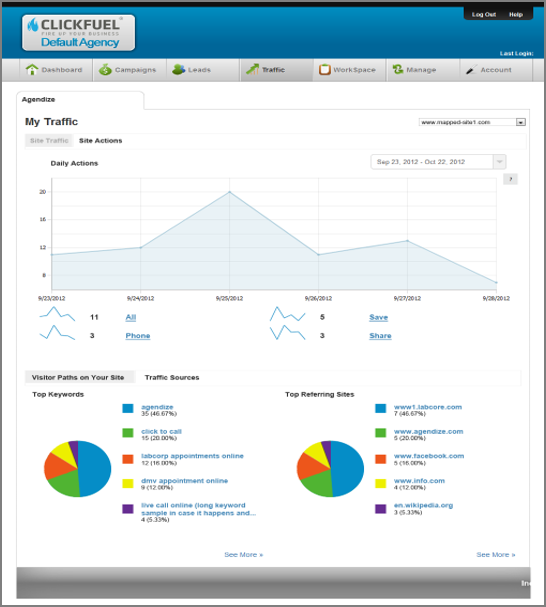Switch to the Site Traffic tab
The image size is (546, 607).
click(49, 141)
